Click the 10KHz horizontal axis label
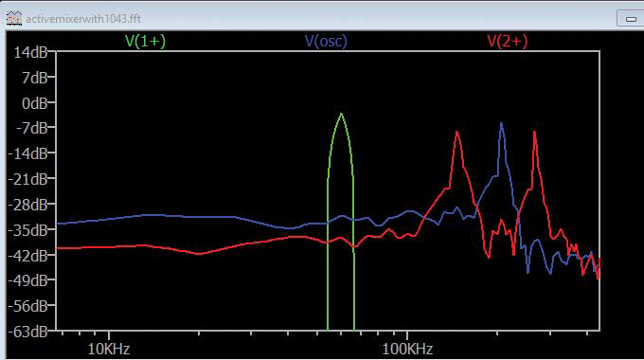This screenshot has height=360, width=644. (108, 350)
